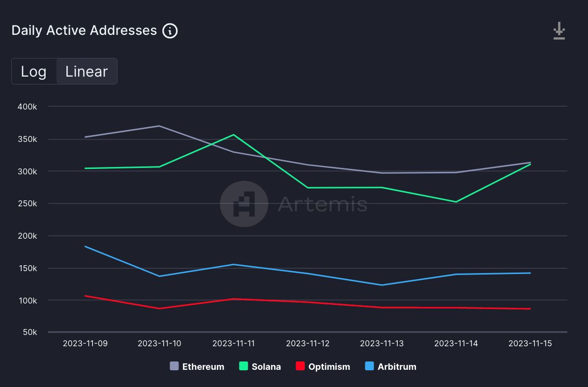
Task: Click the 2023-11-13 axis date label
Action: coord(382,344)
